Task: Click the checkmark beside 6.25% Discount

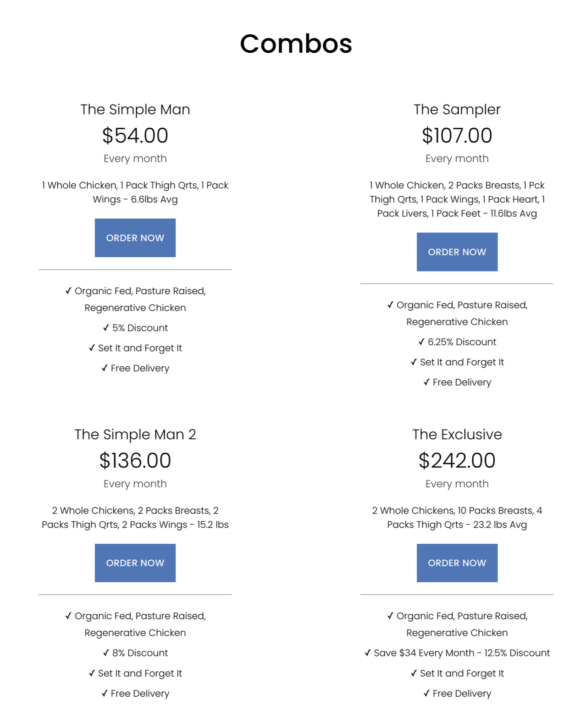Action: coord(421,342)
